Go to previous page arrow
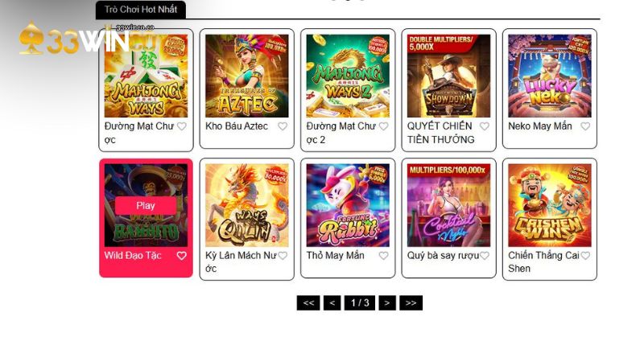This screenshot has width=644, height=362. pos(332,303)
